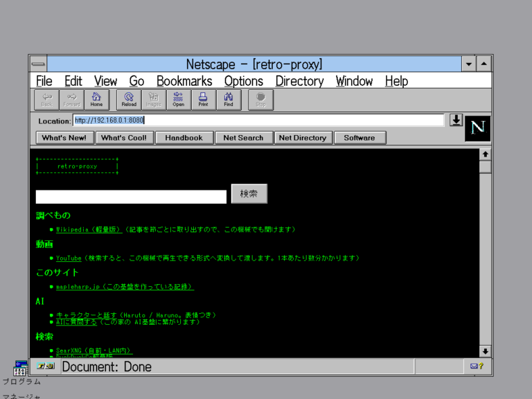The height and width of the screenshot is (399, 532).
Task: Click the このサイト heading
Action: 57,272
